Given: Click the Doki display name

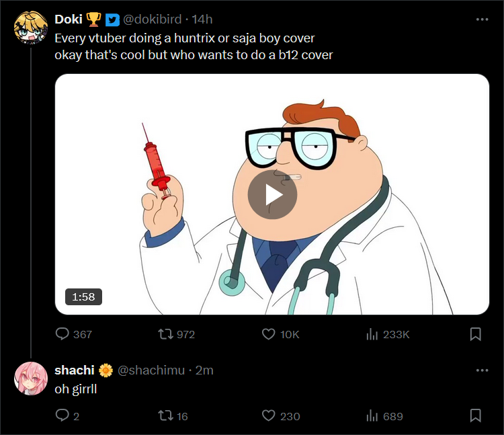Looking at the screenshot, I should click(68, 19).
